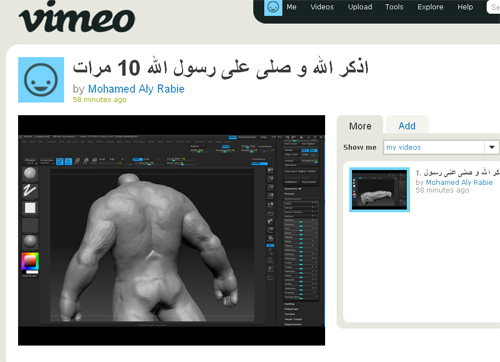Switch to the Add tab
Viewport: 500px width, 362px height.
coord(407,126)
